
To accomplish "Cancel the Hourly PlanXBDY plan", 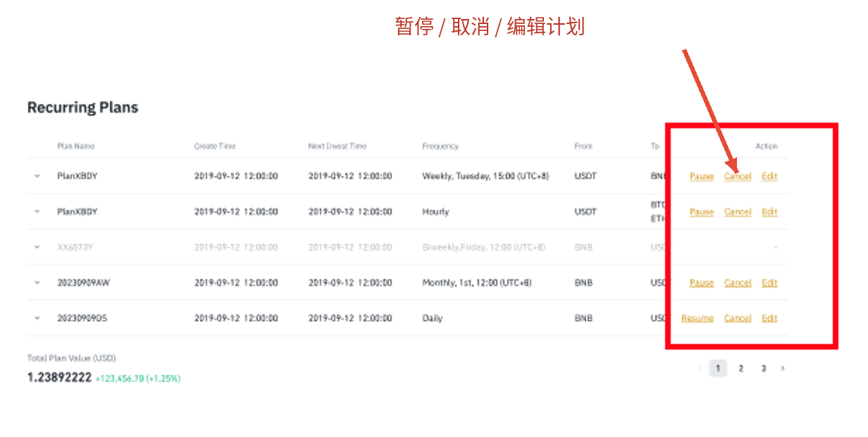I will 738,211.
